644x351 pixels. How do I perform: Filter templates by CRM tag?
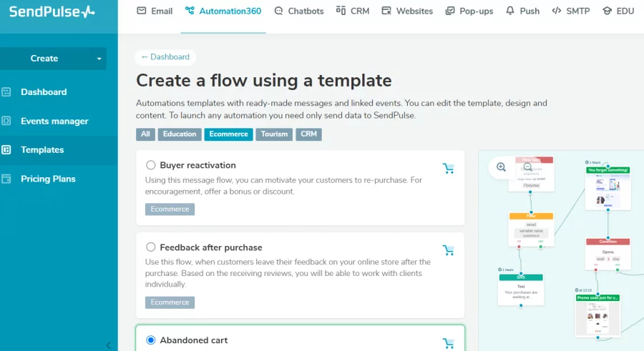pyautogui.click(x=309, y=134)
